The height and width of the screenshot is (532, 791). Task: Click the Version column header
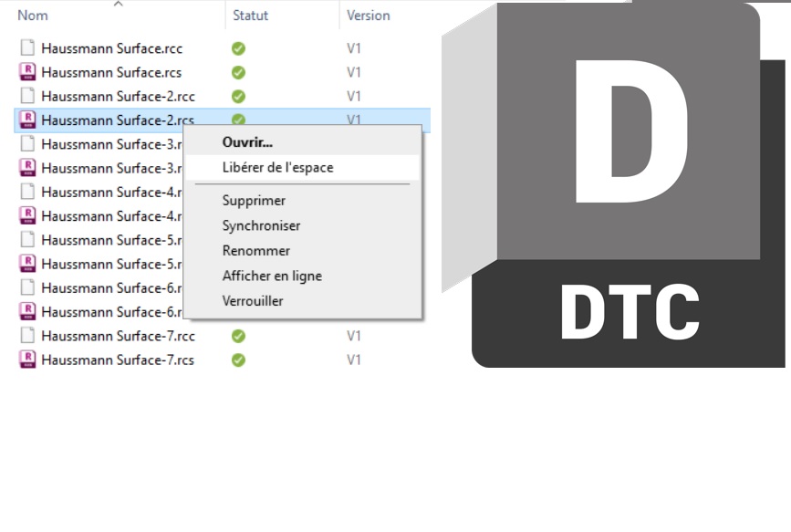pyautogui.click(x=367, y=15)
